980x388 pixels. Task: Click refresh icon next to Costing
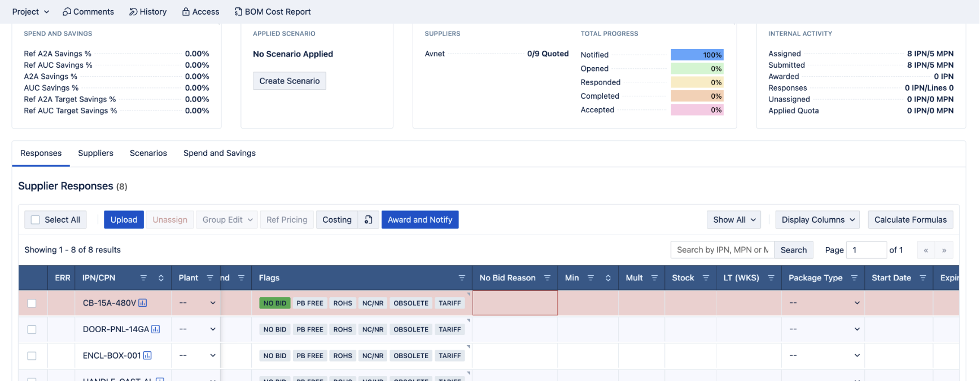368,220
